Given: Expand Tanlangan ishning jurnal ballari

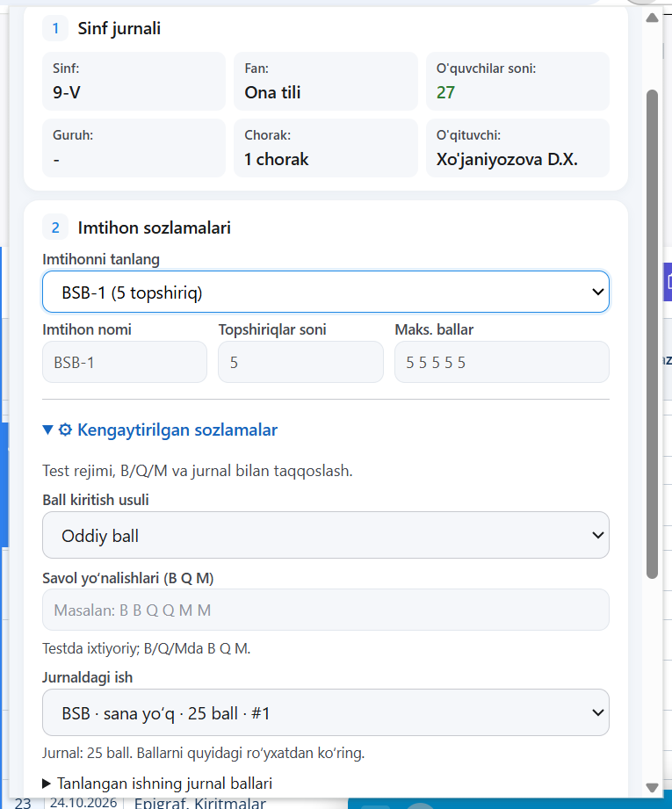Looking at the screenshot, I should [x=157, y=784].
